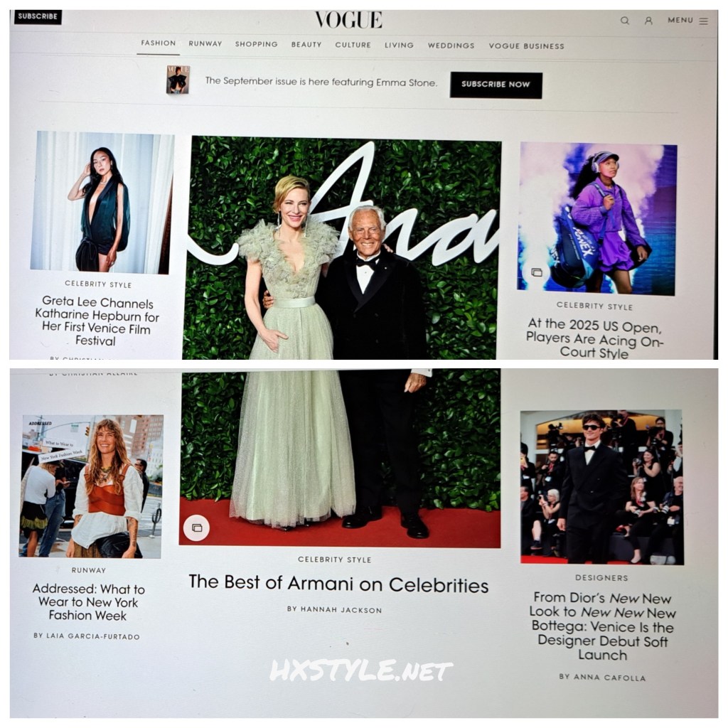Click gallery icon on US Open photo
Screen dimensions: 728x728
pos(537,272)
